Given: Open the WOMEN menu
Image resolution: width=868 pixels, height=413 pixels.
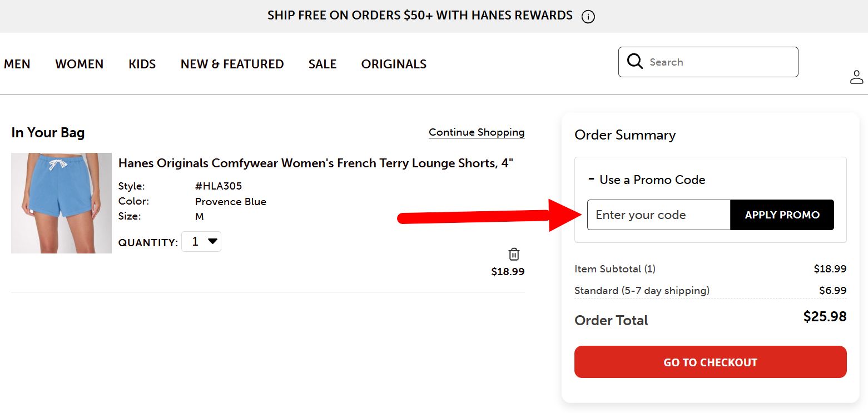Looking at the screenshot, I should [x=79, y=64].
